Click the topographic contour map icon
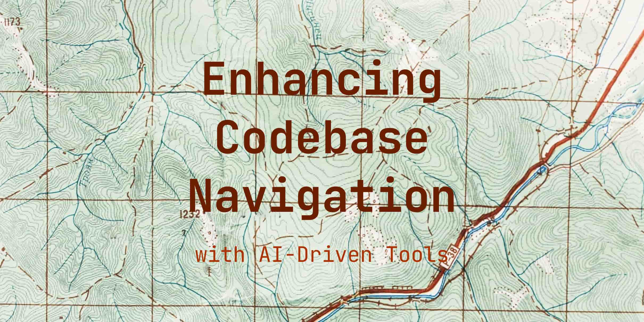644x322 pixels. pos(322,161)
